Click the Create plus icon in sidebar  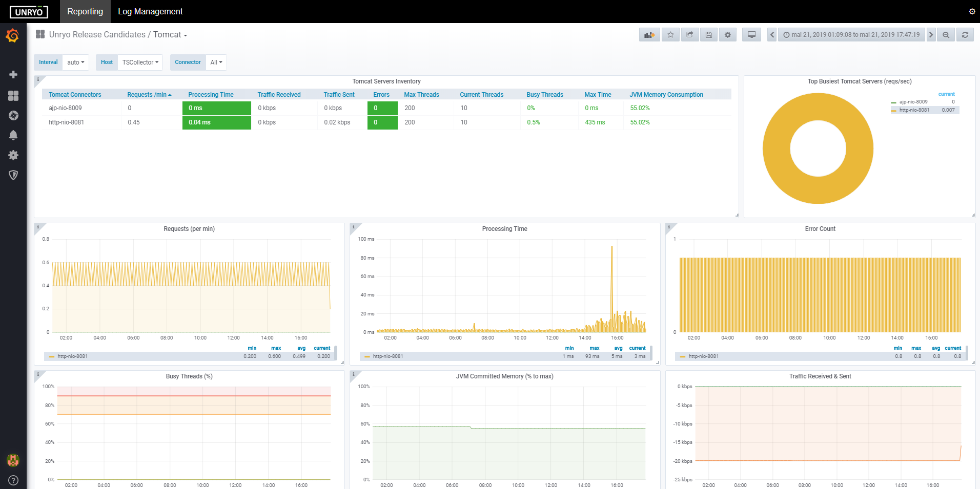click(13, 75)
